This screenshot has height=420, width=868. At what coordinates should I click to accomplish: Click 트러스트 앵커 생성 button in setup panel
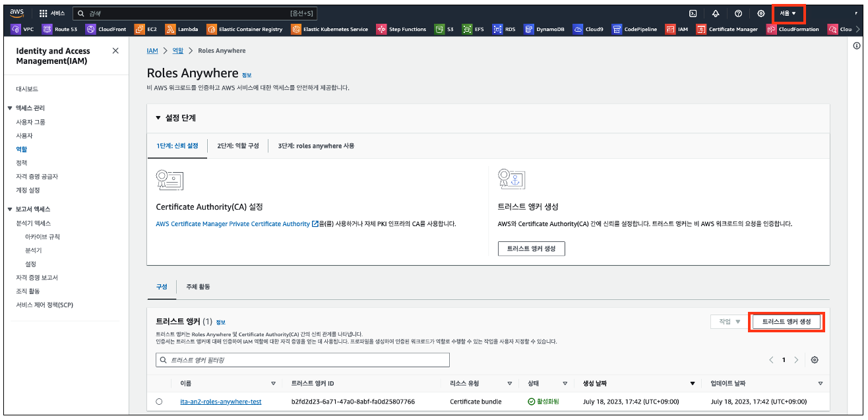(531, 249)
